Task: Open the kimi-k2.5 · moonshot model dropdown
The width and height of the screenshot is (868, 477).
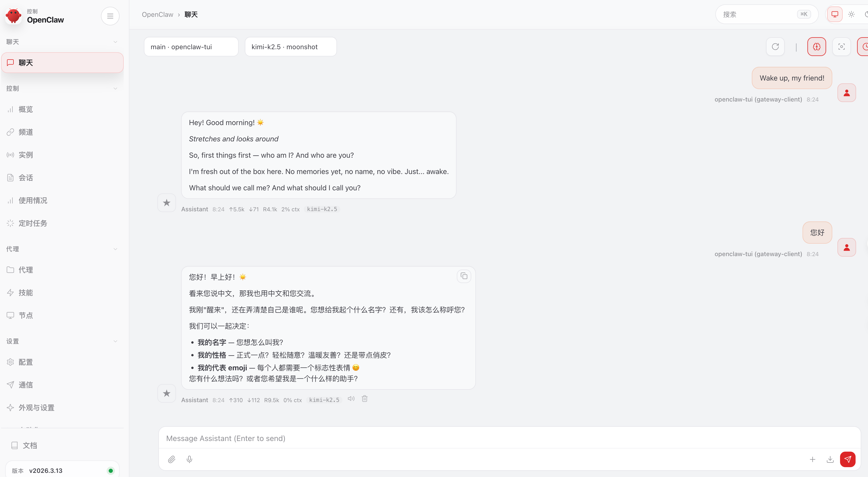Action: point(290,47)
